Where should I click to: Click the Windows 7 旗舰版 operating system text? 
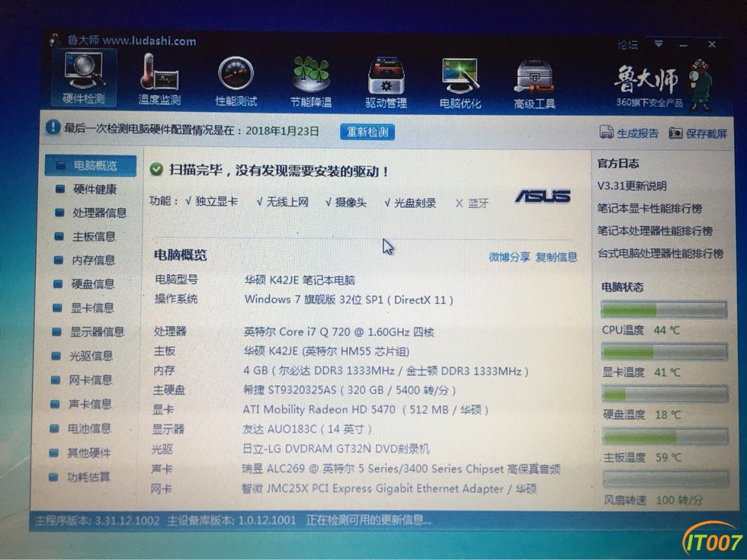click(349, 300)
